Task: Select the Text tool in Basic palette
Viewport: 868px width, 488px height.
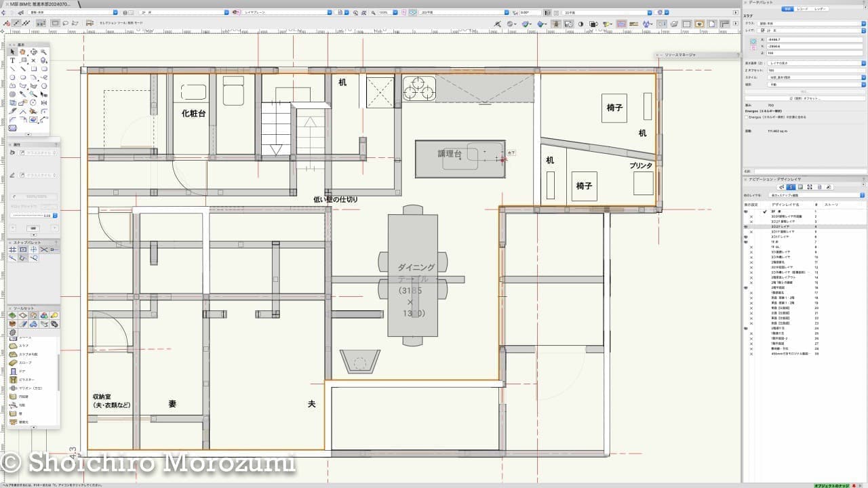Action: coord(12,60)
